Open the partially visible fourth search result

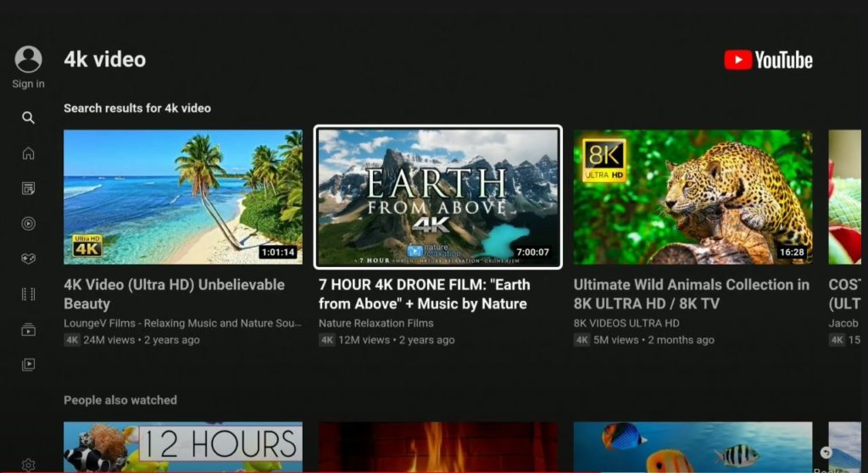click(x=845, y=197)
